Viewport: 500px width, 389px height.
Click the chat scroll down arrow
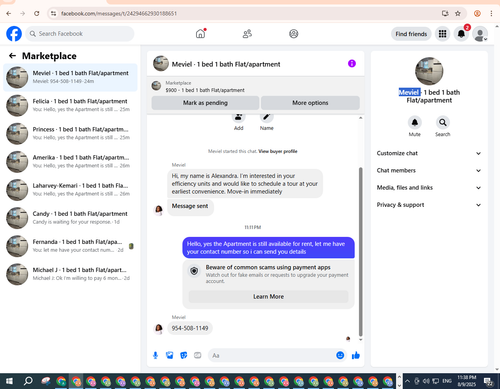click(x=360, y=340)
